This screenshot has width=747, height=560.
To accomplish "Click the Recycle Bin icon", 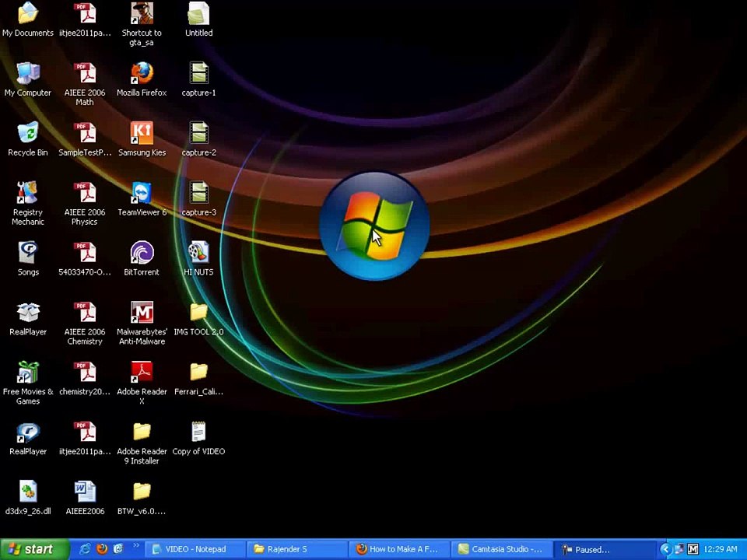I will (28, 138).
